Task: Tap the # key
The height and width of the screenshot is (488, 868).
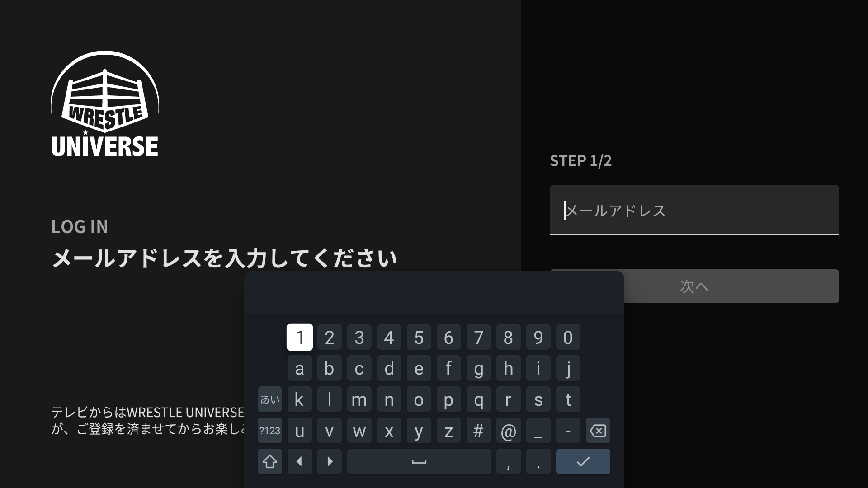Action: pyautogui.click(x=478, y=431)
